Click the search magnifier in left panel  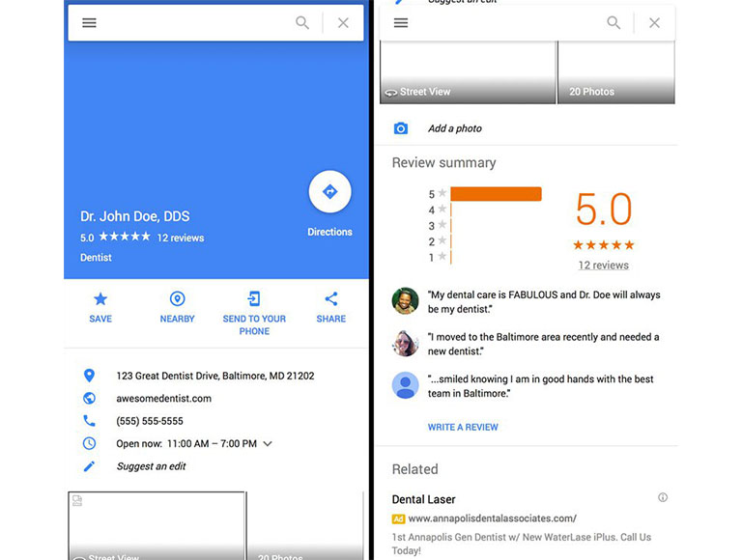(302, 23)
